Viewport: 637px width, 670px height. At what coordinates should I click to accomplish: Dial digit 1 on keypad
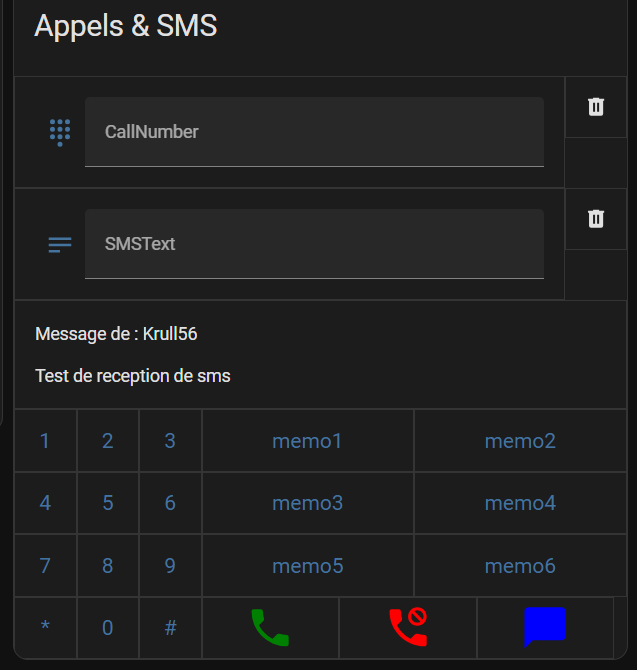[x=45, y=441]
